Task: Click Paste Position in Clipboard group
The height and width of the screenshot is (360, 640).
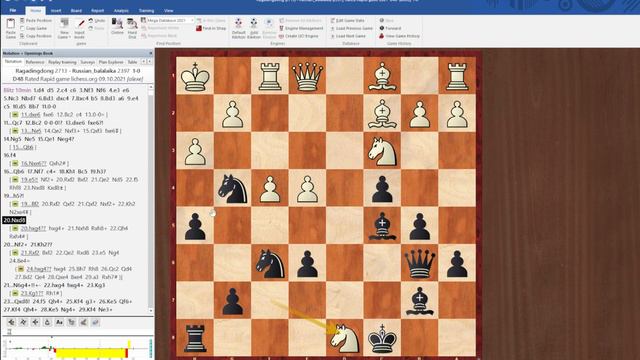Action: pos(36,20)
